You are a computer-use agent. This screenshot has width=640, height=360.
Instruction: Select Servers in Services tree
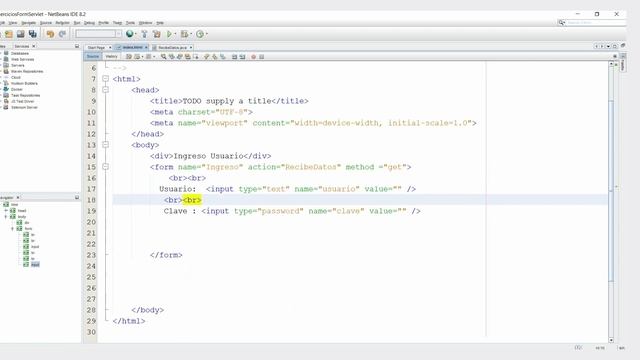tap(18, 65)
